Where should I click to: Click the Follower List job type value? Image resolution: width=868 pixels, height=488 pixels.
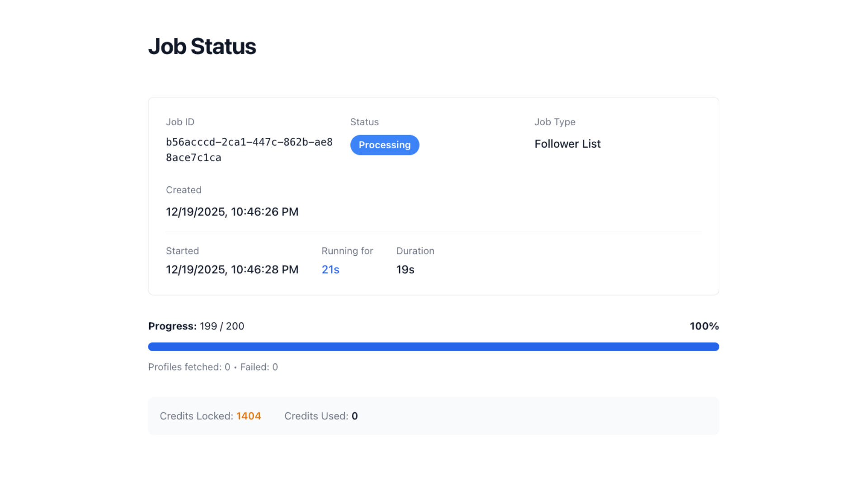(x=567, y=144)
